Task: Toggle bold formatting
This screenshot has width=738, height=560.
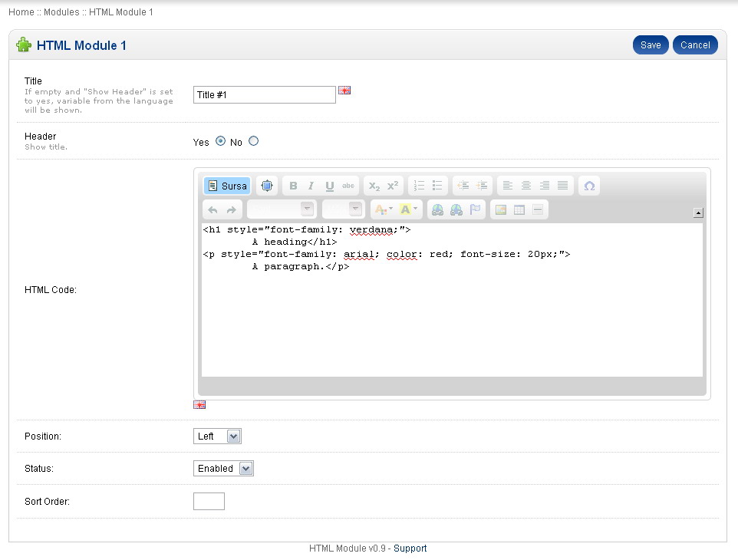Action: [293, 186]
